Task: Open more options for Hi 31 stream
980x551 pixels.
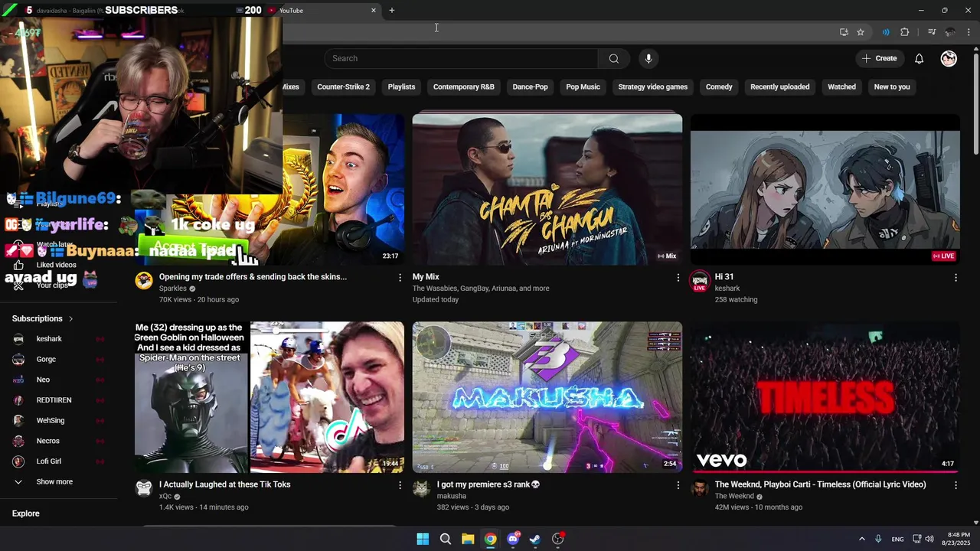Action: [955, 278]
